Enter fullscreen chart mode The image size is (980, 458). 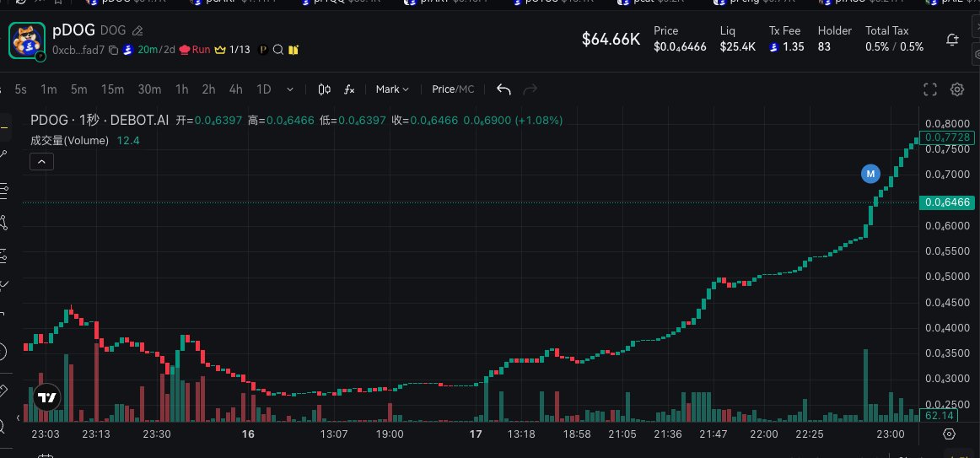[x=930, y=89]
